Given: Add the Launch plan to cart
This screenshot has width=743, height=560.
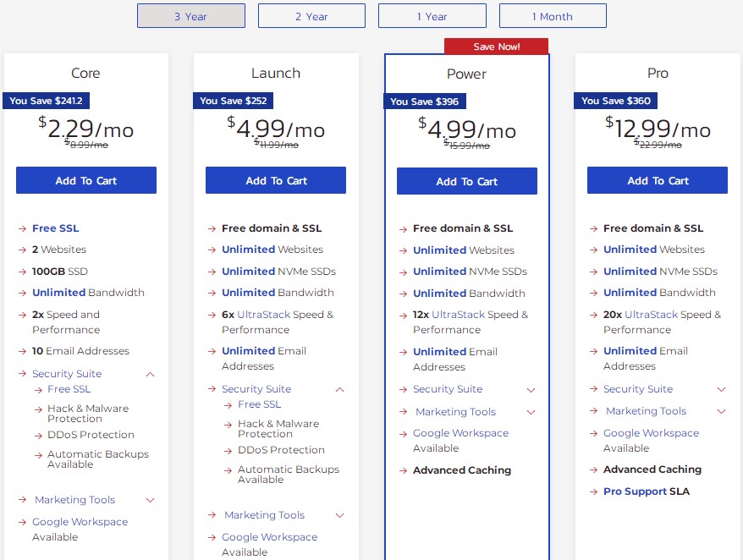Looking at the screenshot, I should pyautogui.click(x=276, y=180).
